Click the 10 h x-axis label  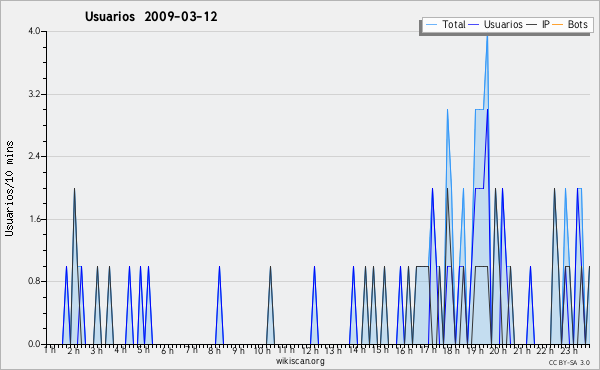(x=262, y=350)
